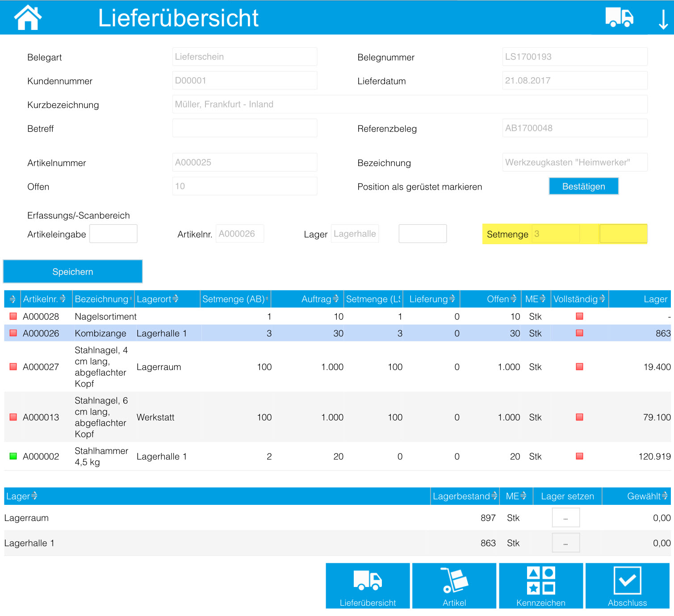This screenshot has height=616, width=674.
Task: Open the Kennzeichen tab
Action: 540,580
